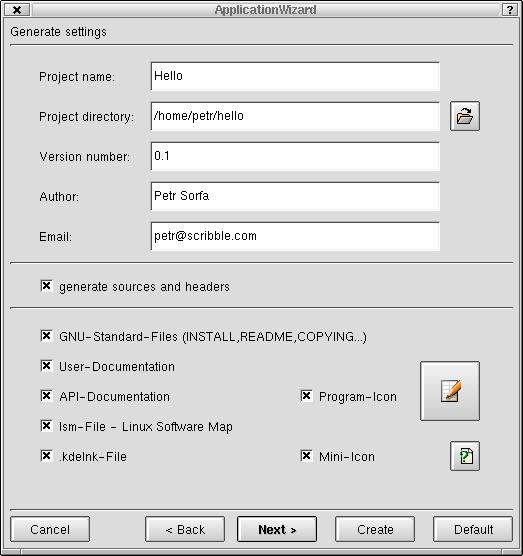
Task: Click into the Email input field
Action: click(x=295, y=236)
